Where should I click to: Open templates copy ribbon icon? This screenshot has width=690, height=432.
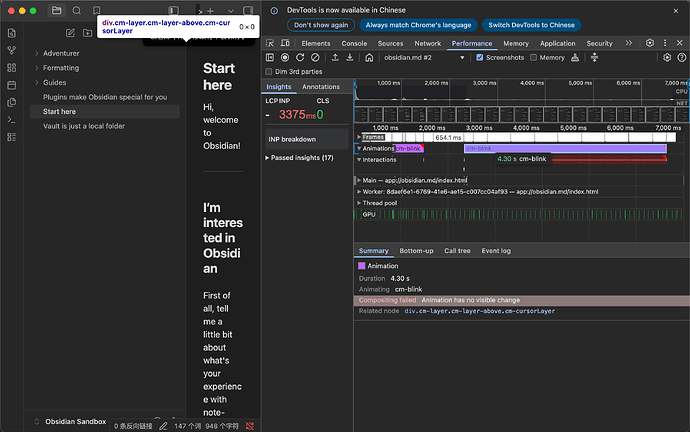(x=12, y=103)
